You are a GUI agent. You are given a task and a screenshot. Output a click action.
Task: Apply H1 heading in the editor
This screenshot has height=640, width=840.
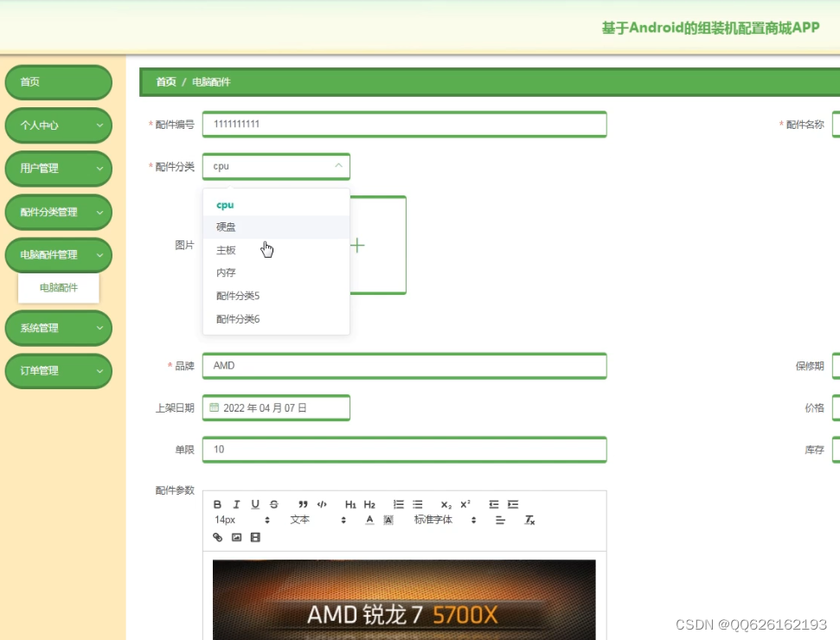pyautogui.click(x=349, y=504)
